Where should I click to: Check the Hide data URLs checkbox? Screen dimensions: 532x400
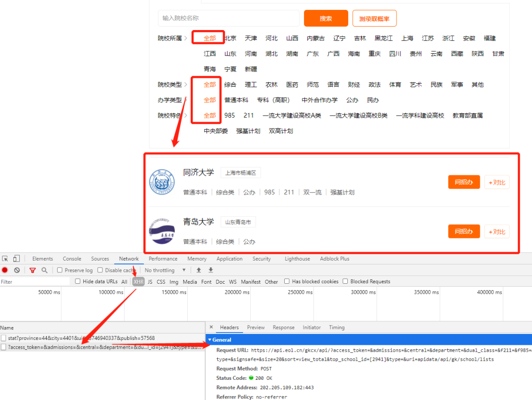click(78, 281)
